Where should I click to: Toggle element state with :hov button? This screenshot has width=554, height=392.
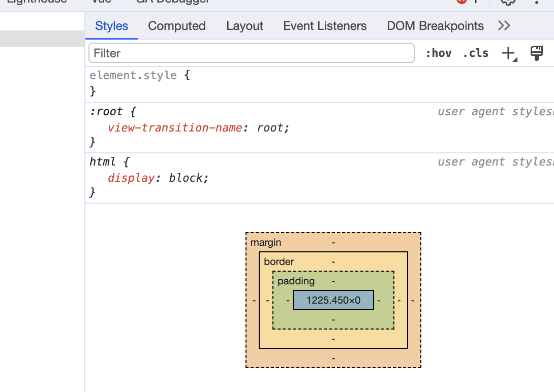pos(438,52)
